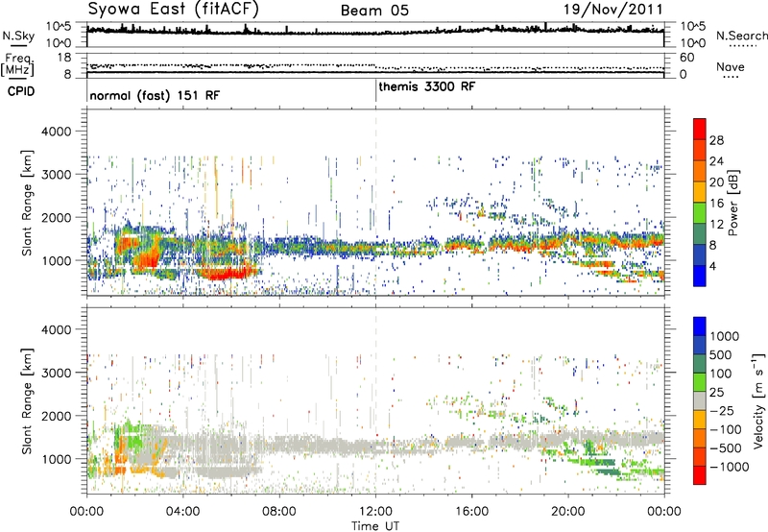Click the power panel 'Slant Range [km]' label
Viewport: 768px width, 532px height.
click(x=27, y=203)
